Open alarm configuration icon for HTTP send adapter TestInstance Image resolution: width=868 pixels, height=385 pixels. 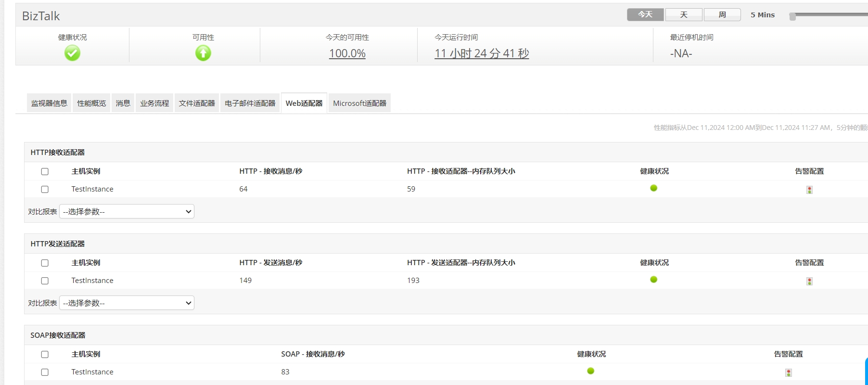(809, 281)
